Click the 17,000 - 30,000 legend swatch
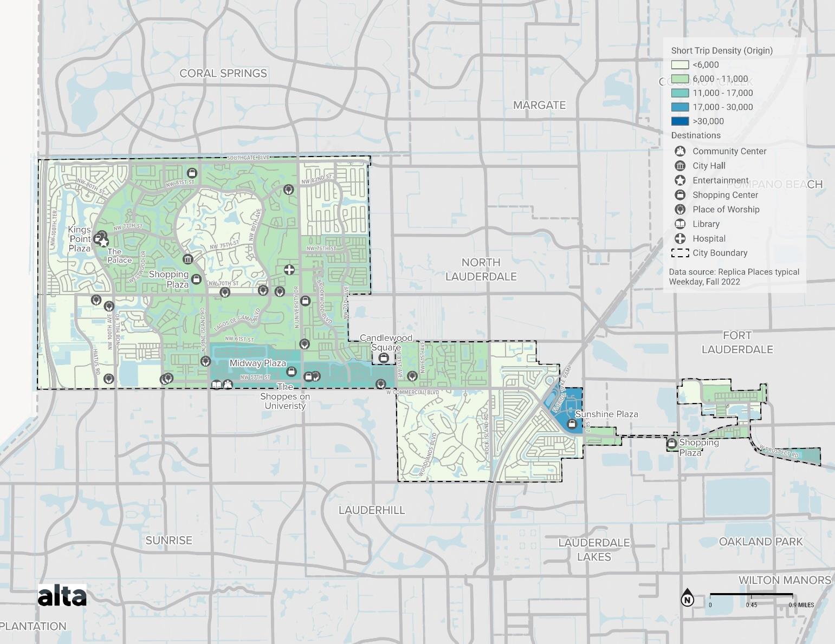This screenshot has width=835, height=644. [x=680, y=107]
